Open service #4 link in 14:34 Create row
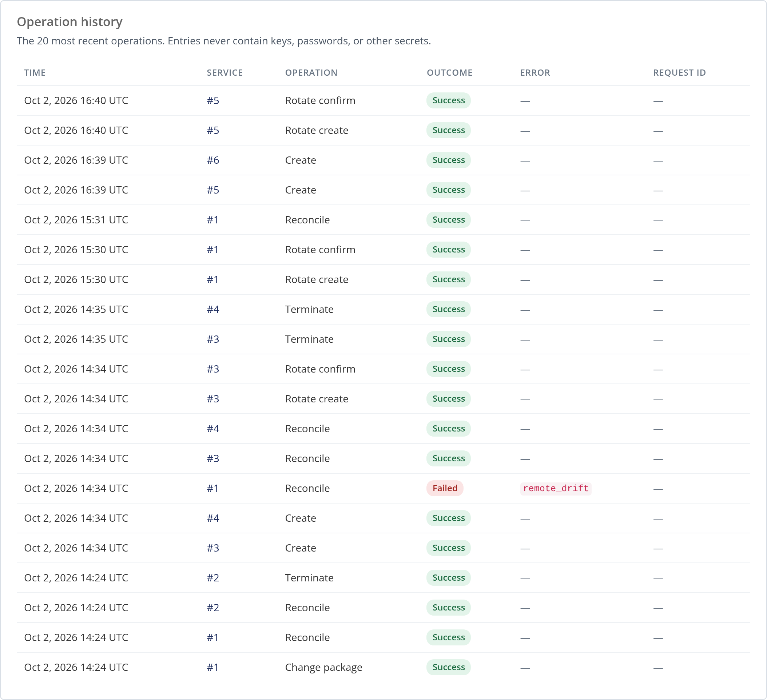Image resolution: width=767 pixels, height=700 pixels. tap(213, 518)
